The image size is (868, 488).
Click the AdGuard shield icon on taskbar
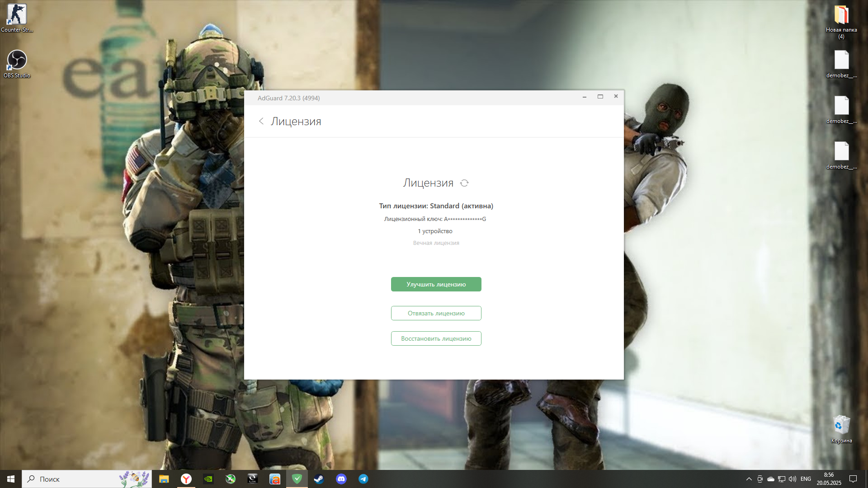click(x=297, y=479)
